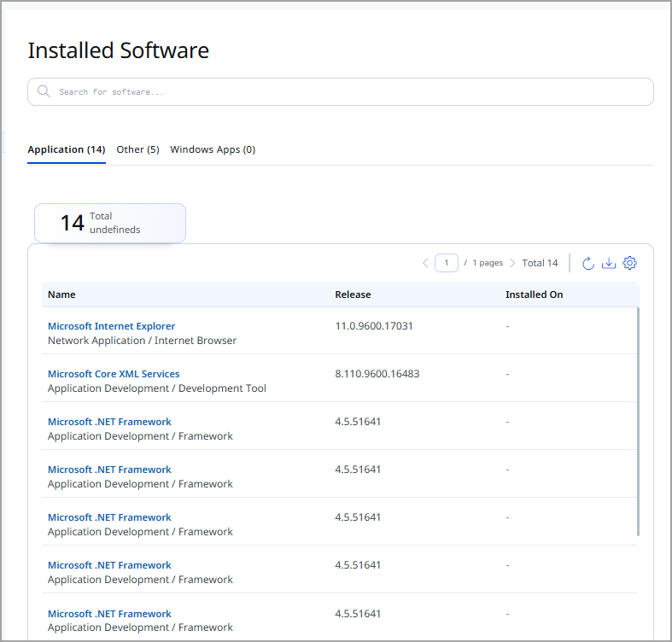672x642 pixels.
Task: Click the '/ 1 pages' label
Action: [483, 263]
